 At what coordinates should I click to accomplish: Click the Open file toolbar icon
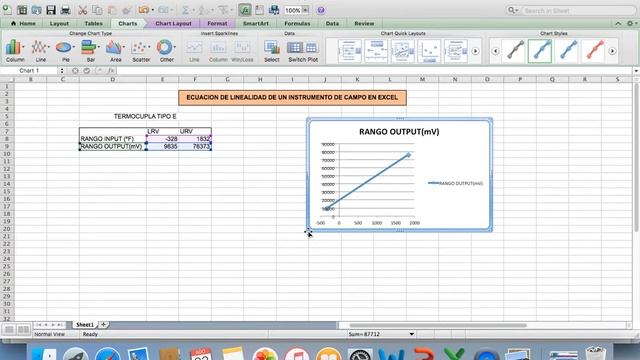(36, 10)
